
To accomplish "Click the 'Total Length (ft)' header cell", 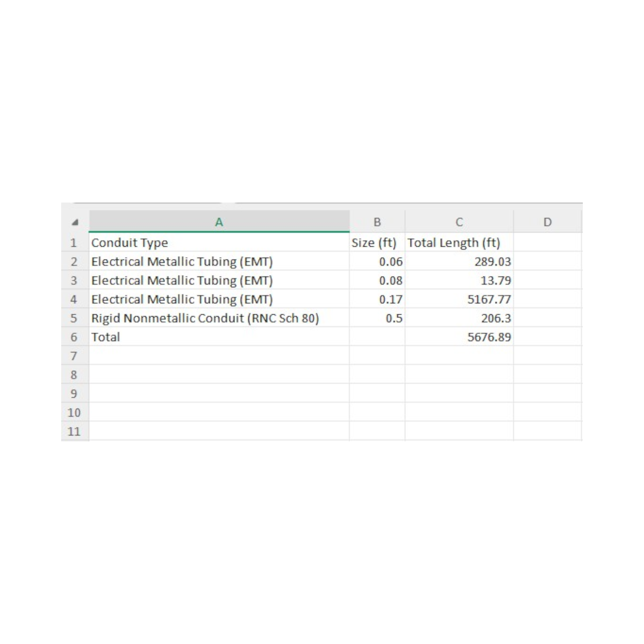I will click(459, 242).
